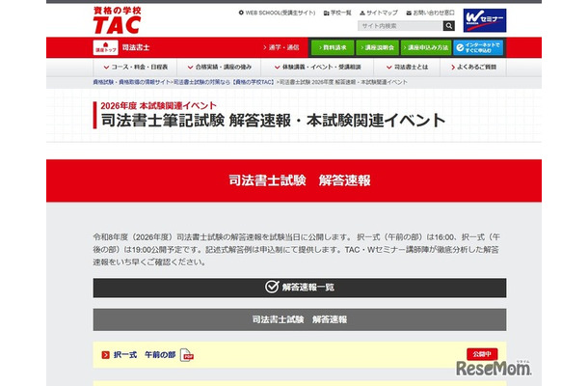
Task: Open 択一式 午前の部 link
Action: coord(145,355)
